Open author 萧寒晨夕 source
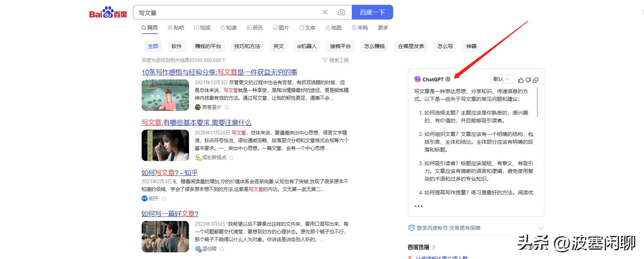 (x=212, y=107)
